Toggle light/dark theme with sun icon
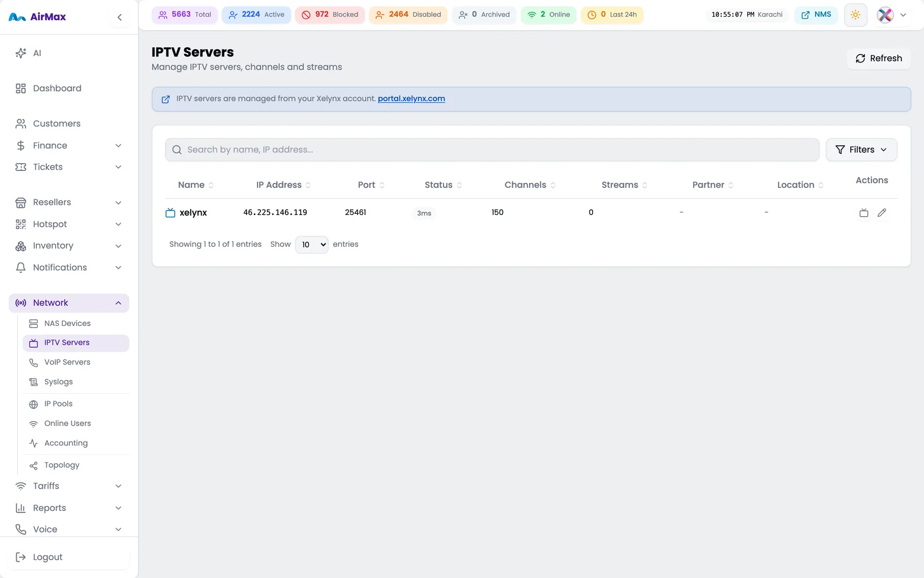Viewport: 924px width, 578px height. tap(855, 15)
